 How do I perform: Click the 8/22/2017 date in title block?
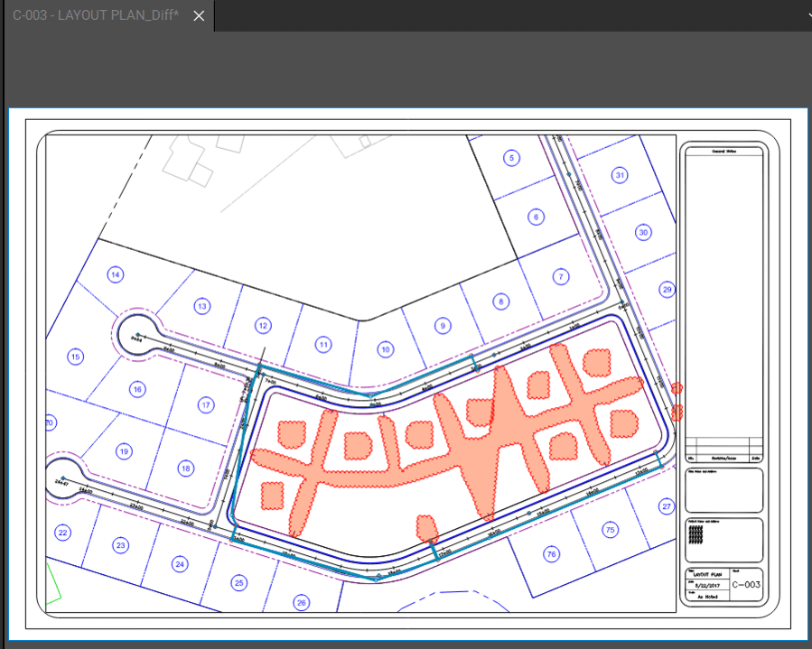706,585
